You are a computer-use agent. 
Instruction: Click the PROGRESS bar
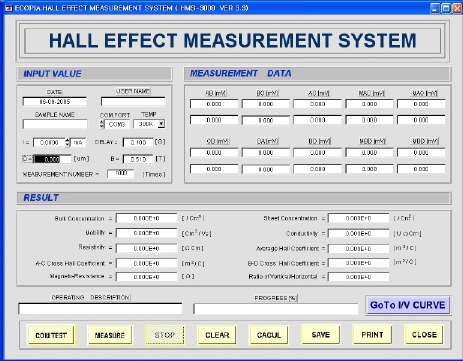[276, 309]
